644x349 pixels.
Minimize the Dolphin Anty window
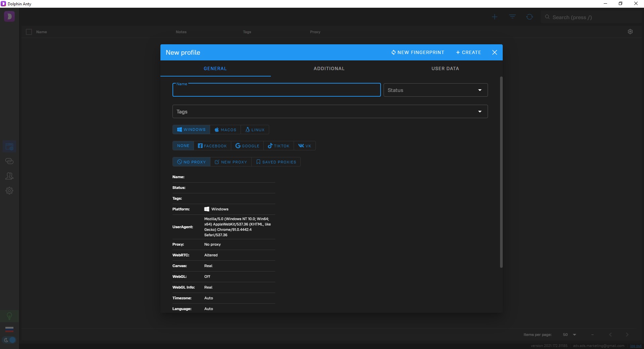pyautogui.click(x=605, y=4)
